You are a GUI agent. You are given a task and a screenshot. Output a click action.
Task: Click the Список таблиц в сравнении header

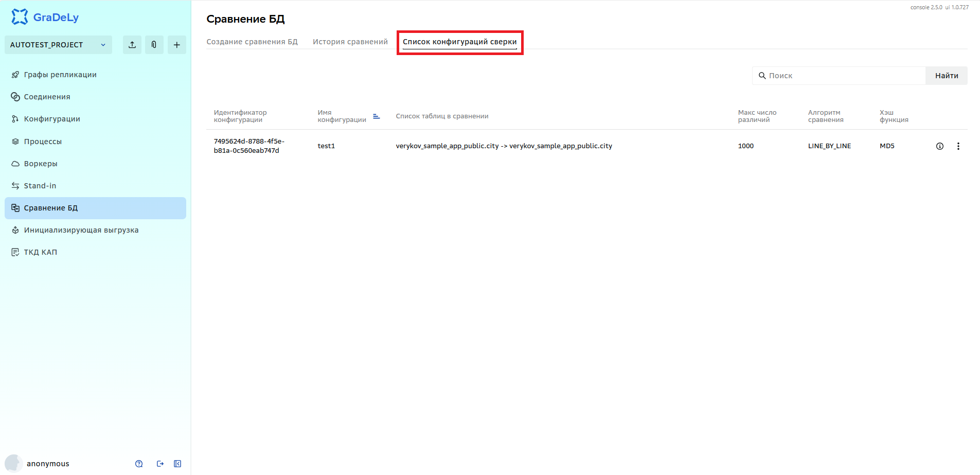(442, 116)
